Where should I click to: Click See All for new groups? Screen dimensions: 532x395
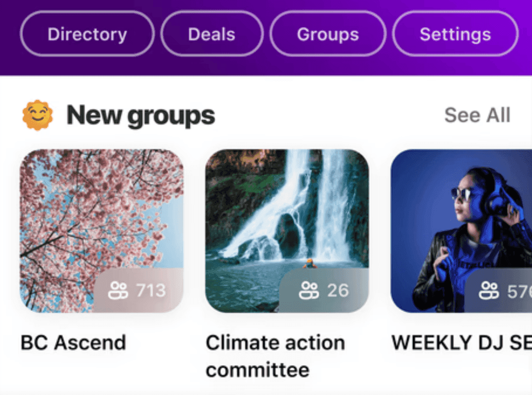click(x=477, y=115)
